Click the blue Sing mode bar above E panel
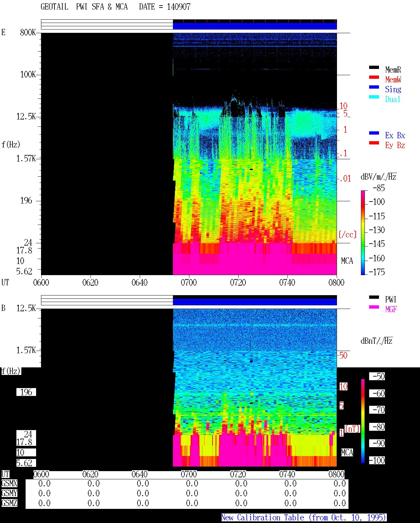 click(x=255, y=26)
